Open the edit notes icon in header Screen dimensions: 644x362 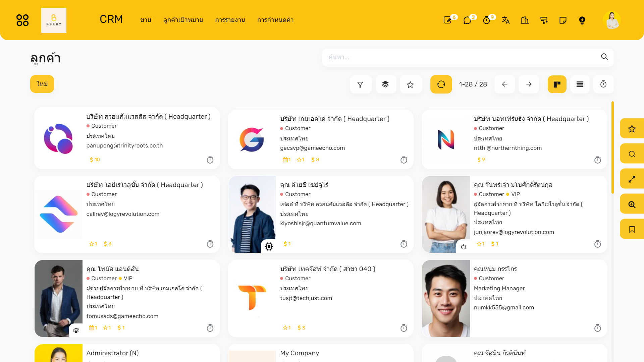point(447,20)
